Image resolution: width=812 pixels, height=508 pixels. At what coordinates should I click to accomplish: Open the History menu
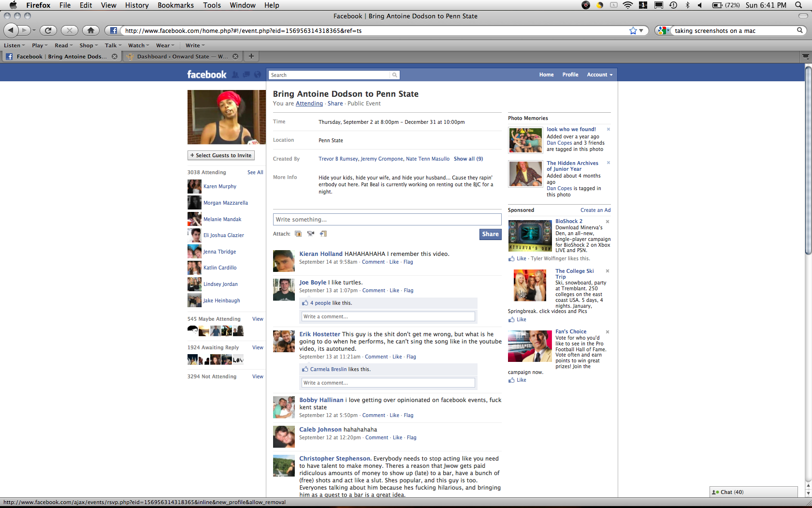click(137, 5)
